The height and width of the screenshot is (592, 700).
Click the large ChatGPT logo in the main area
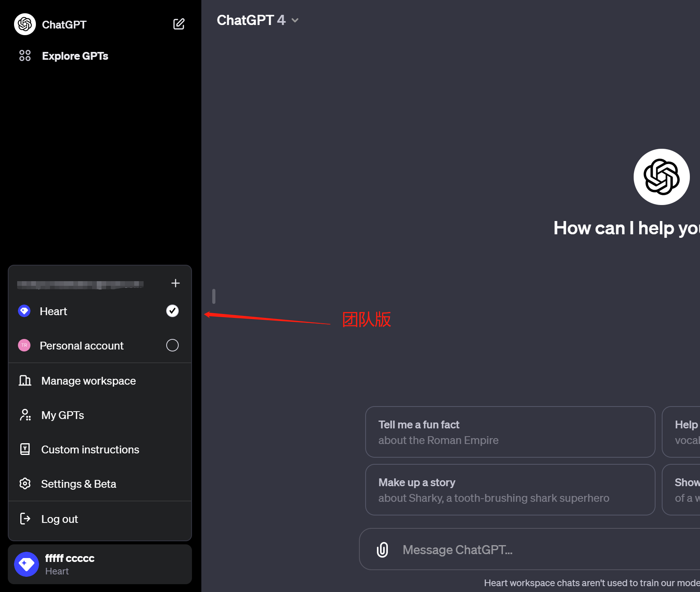click(x=661, y=177)
